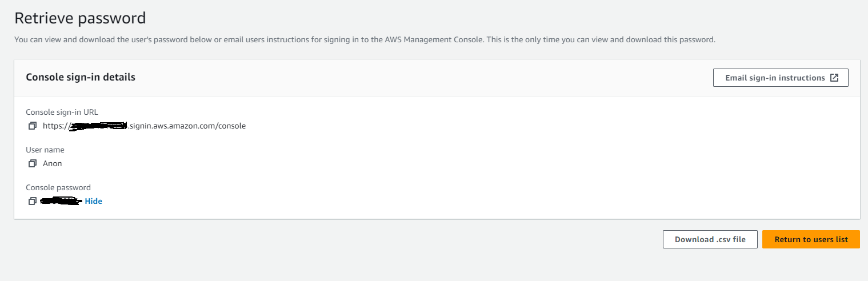Open Email sign-in instructions
The image size is (868, 281).
click(x=781, y=78)
